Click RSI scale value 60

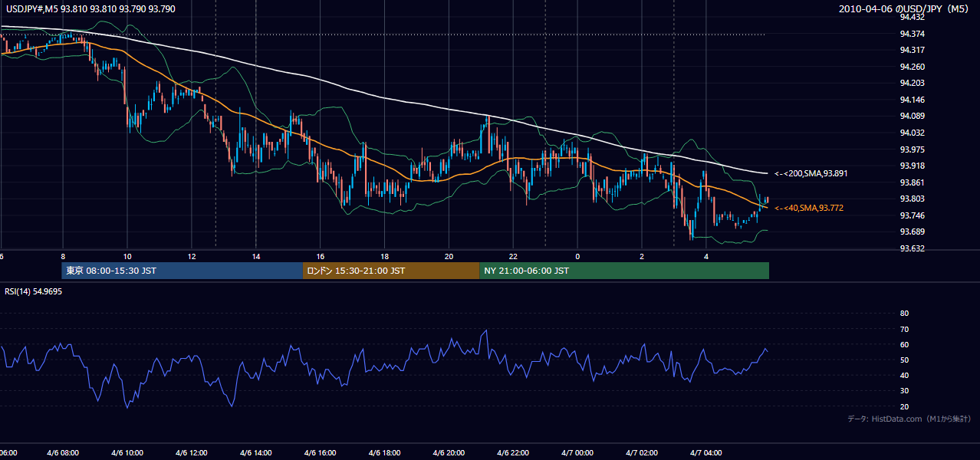pos(905,344)
